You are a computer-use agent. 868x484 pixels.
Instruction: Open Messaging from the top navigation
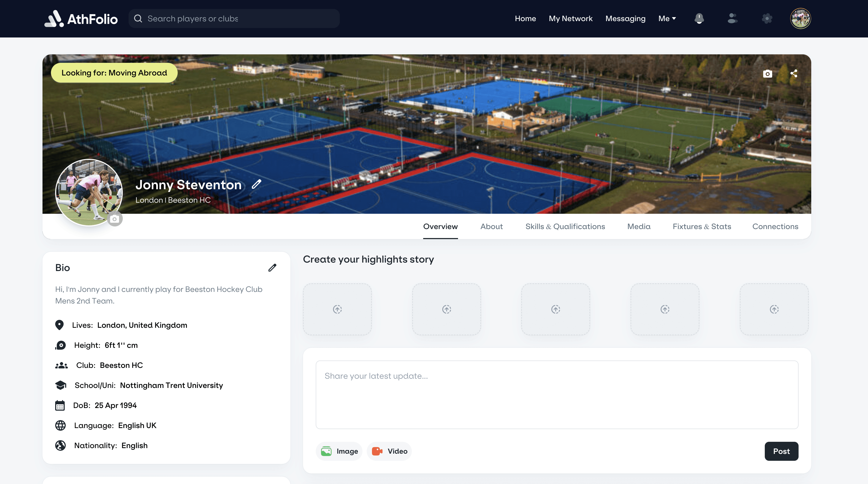pos(625,18)
